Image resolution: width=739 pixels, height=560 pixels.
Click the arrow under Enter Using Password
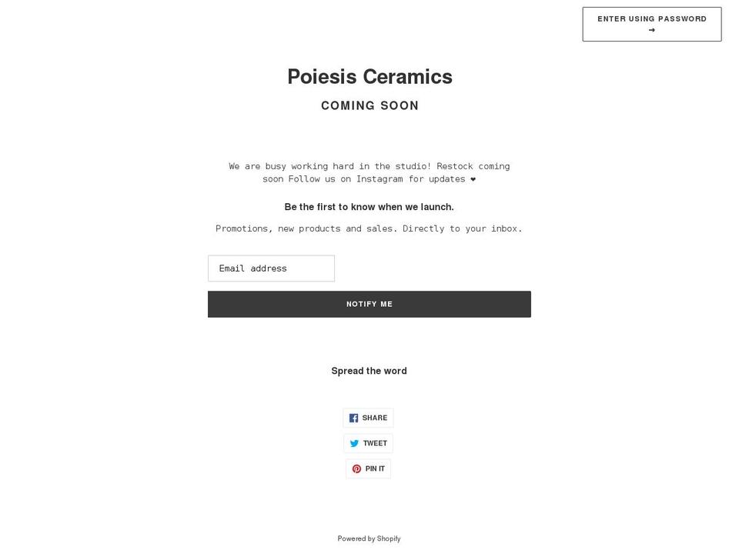tap(652, 30)
